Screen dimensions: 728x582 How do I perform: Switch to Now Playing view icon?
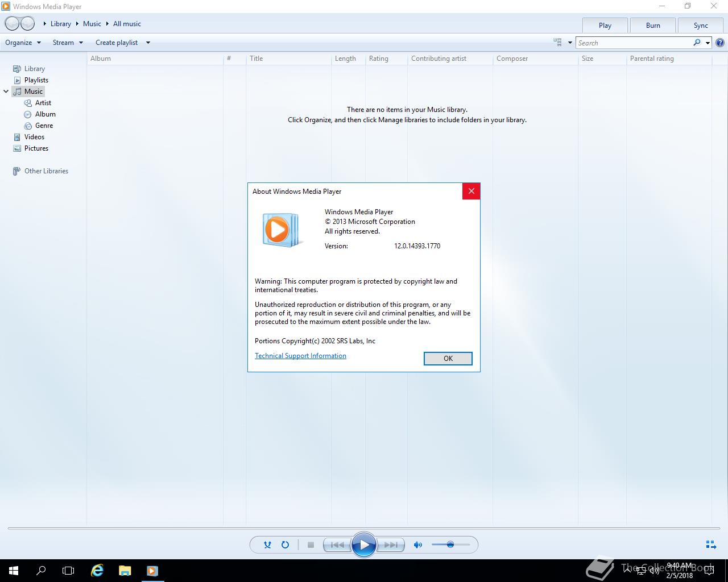tap(711, 544)
